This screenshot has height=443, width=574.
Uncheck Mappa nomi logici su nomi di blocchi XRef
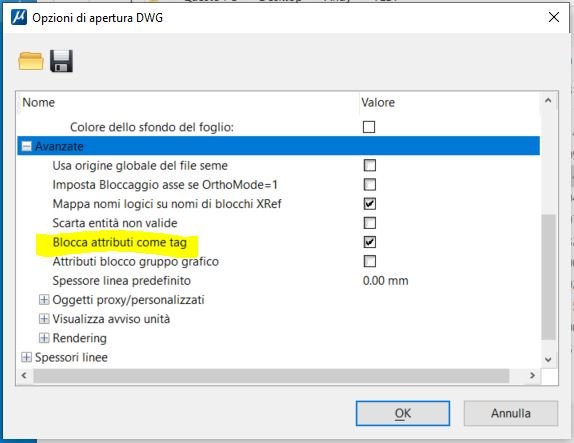point(369,204)
